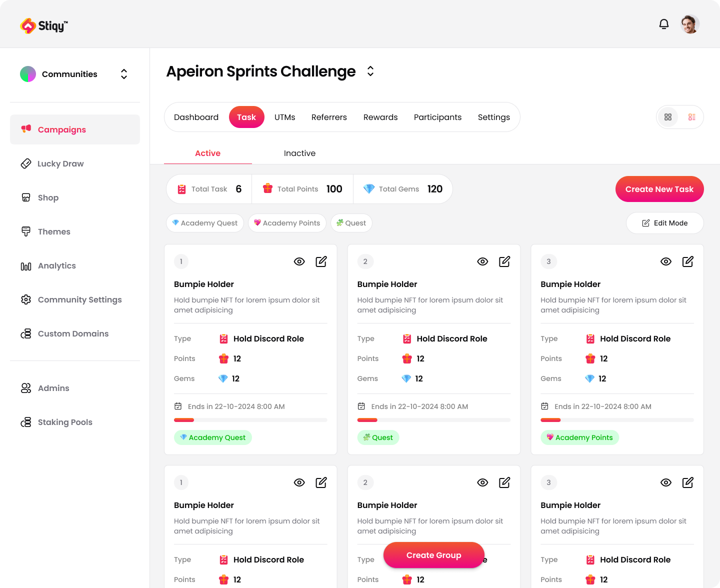Click the Quest tag on task 2
Image resolution: width=720 pixels, height=588 pixels.
coord(378,437)
